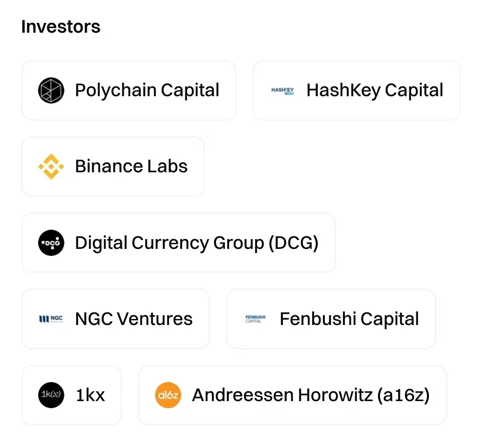Click the black 1k(x) circle logo
The image size is (504, 445).
pyautogui.click(x=51, y=395)
